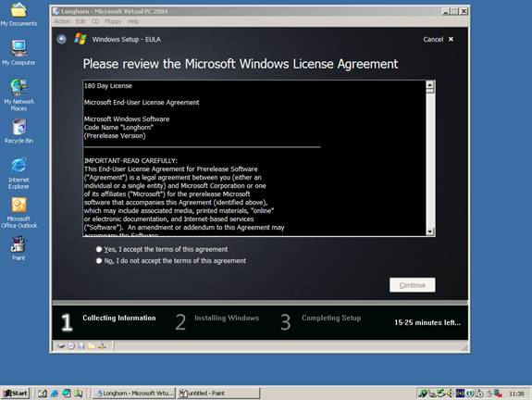This screenshot has width=532, height=400.
Task: Click the license text scroll up arrow
Action: 430,84
